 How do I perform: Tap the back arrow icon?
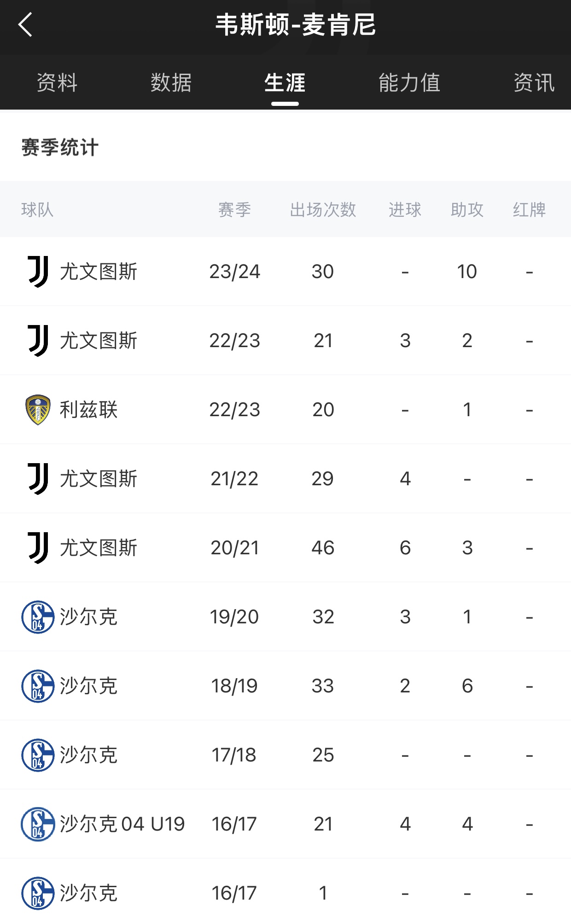[x=26, y=25]
